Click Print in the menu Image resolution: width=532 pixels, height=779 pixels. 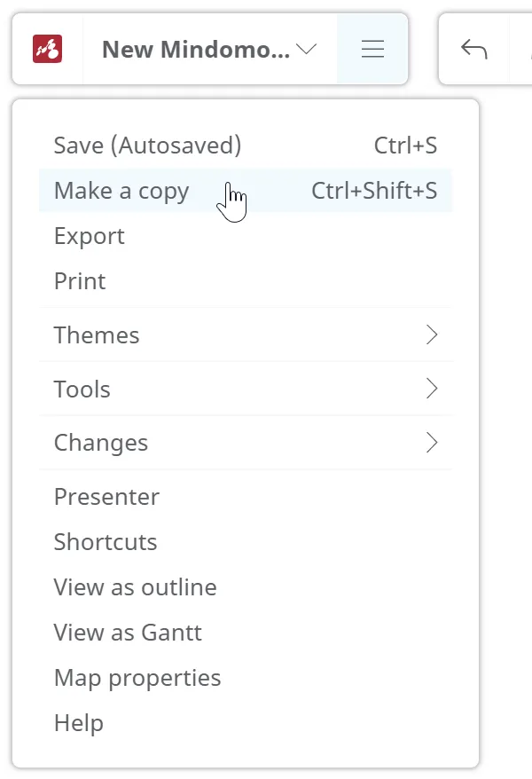80,281
